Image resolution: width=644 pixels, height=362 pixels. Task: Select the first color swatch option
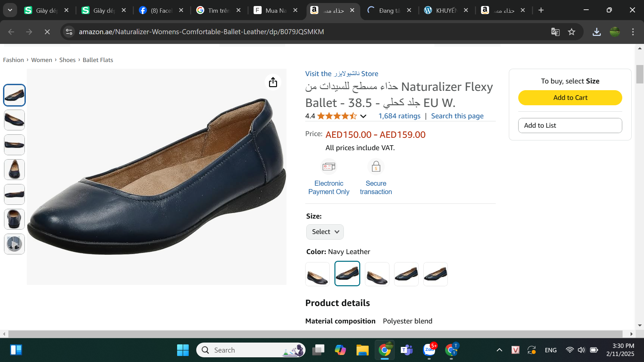point(317,274)
